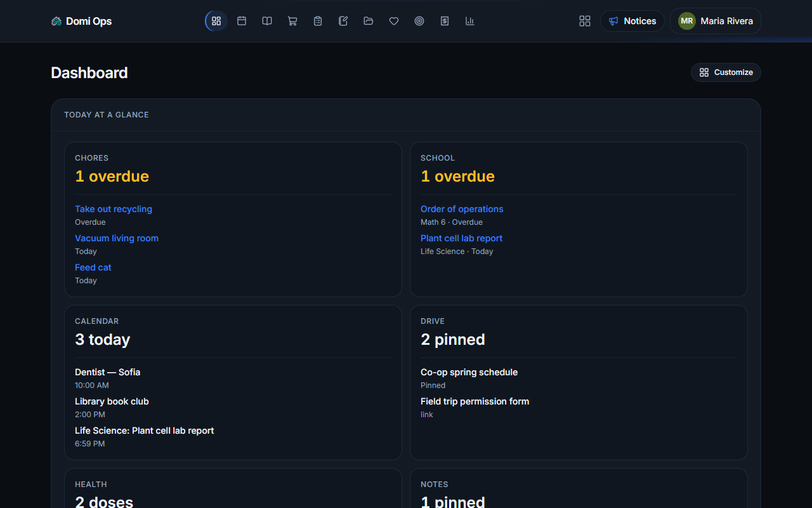Open the notebook with pencil Notes icon
This screenshot has height=508, width=812.
coord(343,21)
